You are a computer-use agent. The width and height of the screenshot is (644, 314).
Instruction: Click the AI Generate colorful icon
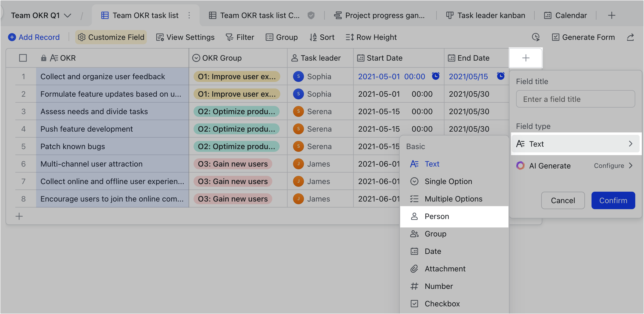(520, 165)
